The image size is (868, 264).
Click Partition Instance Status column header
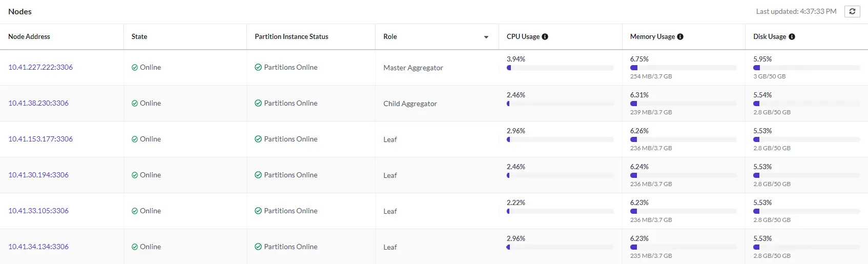[292, 37]
